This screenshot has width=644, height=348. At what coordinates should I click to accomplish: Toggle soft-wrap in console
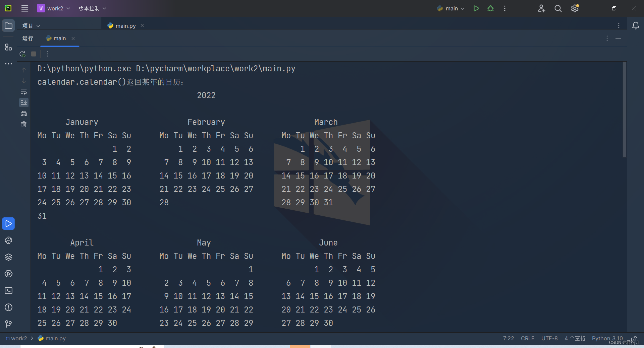(24, 92)
